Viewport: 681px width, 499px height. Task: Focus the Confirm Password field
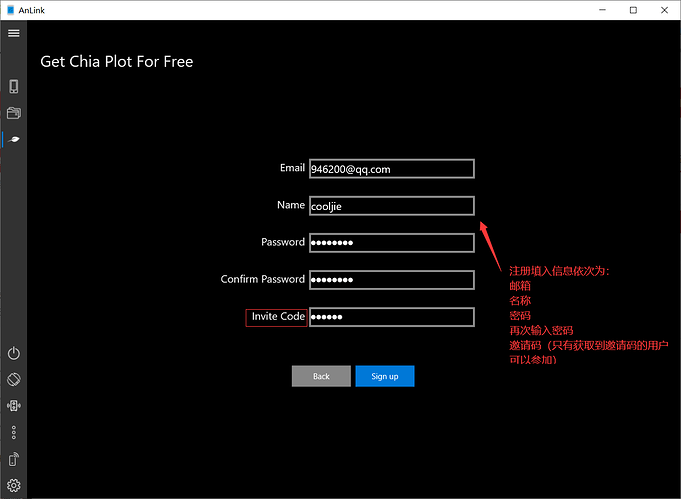(x=392, y=280)
